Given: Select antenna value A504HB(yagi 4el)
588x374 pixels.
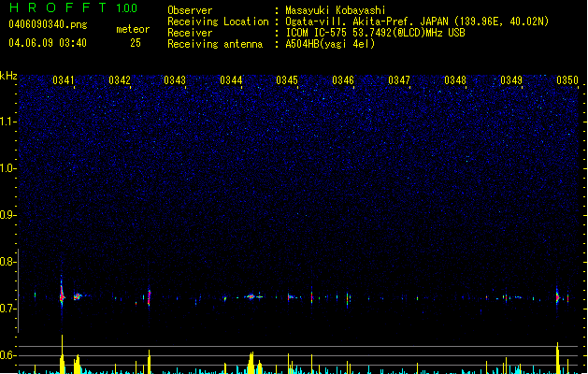Looking at the screenshot, I should (x=330, y=44).
